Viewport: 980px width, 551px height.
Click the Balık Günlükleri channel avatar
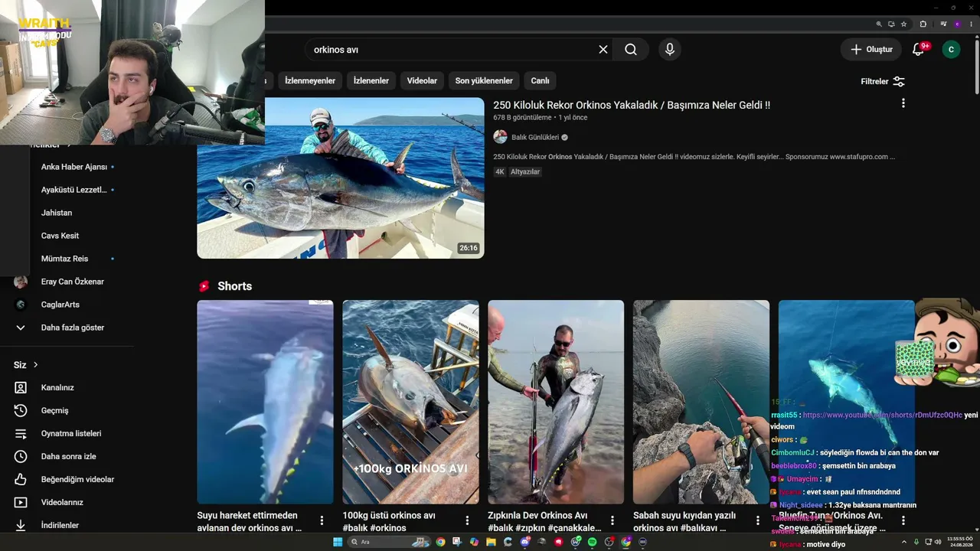(500, 137)
